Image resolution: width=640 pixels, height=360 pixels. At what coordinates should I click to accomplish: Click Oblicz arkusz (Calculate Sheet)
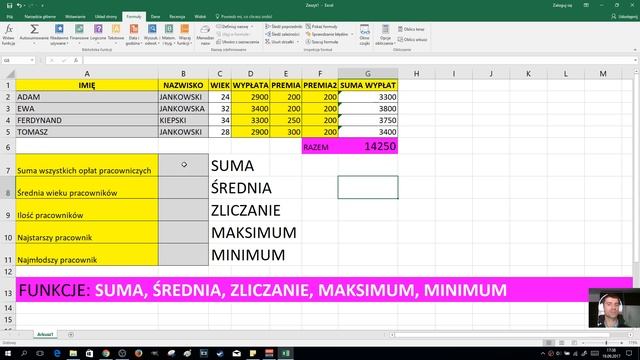tap(412, 40)
